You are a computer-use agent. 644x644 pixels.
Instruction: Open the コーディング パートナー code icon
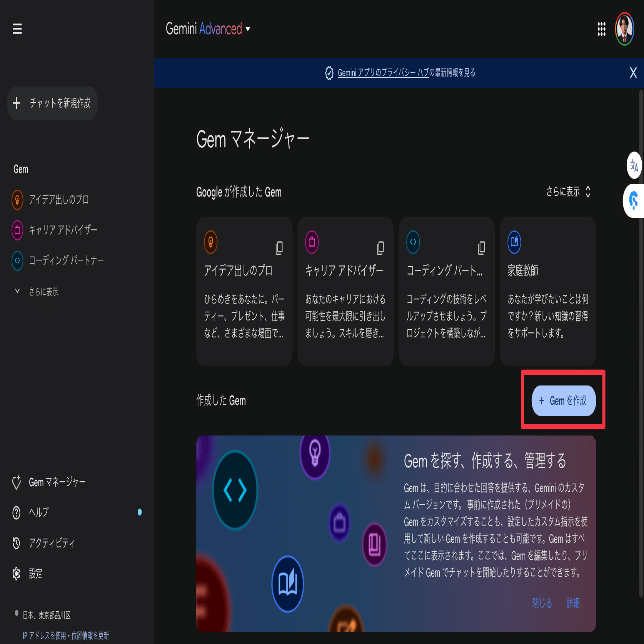click(x=17, y=260)
